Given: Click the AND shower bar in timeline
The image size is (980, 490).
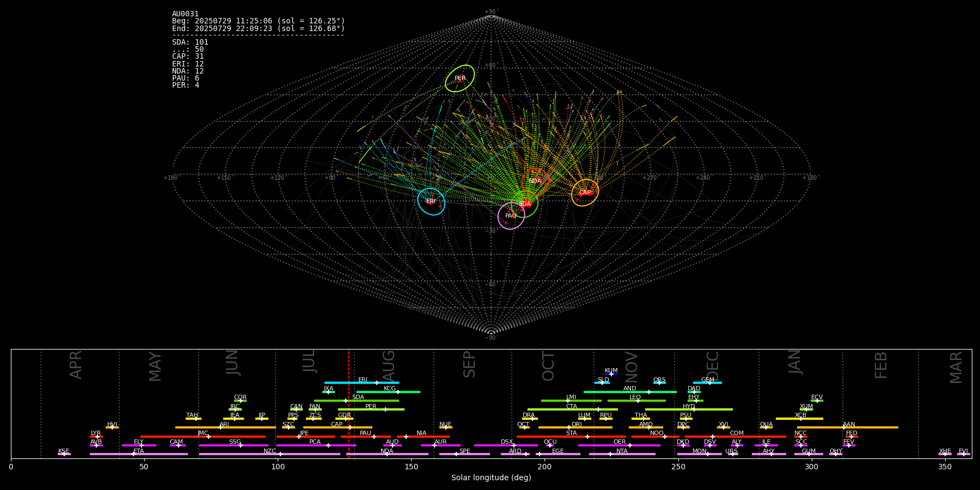Looking at the screenshot, I should click(x=630, y=392).
